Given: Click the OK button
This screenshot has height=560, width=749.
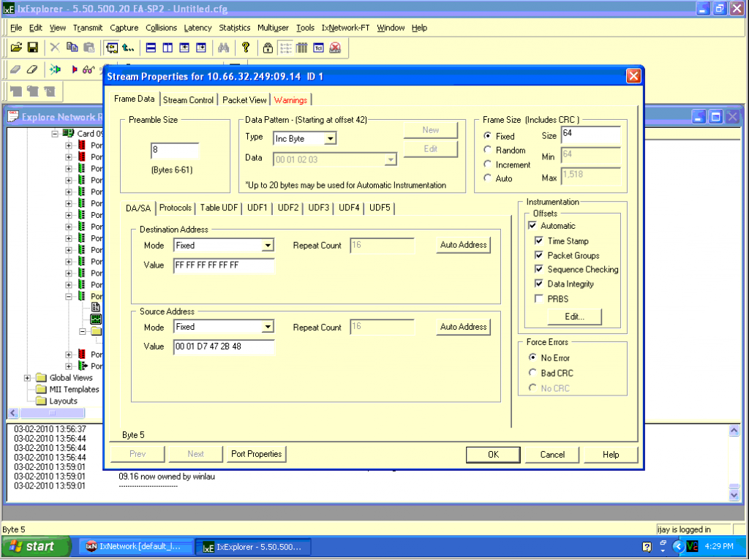Looking at the screenshot, I should click(x=493, y=455).
